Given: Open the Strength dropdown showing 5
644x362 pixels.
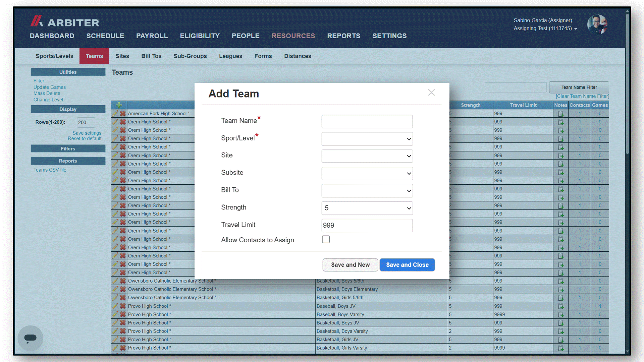Looking at the screenshot, I should 367,208.
